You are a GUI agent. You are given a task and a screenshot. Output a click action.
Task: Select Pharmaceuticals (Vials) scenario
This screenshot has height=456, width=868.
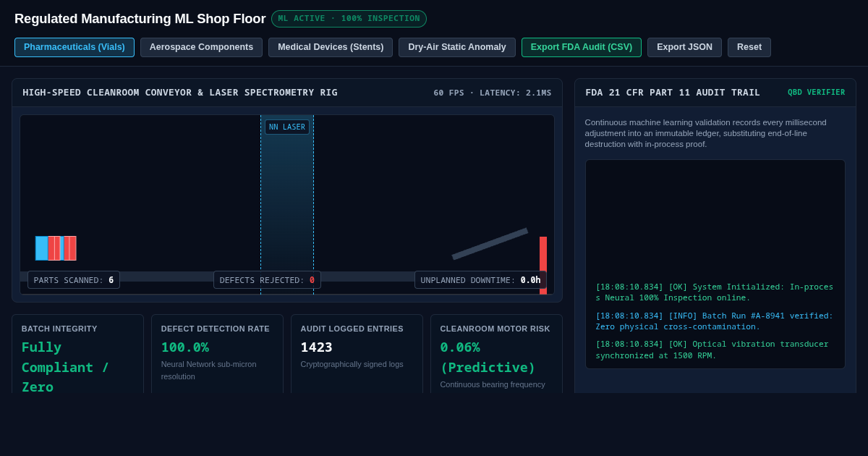pos(75,47)
